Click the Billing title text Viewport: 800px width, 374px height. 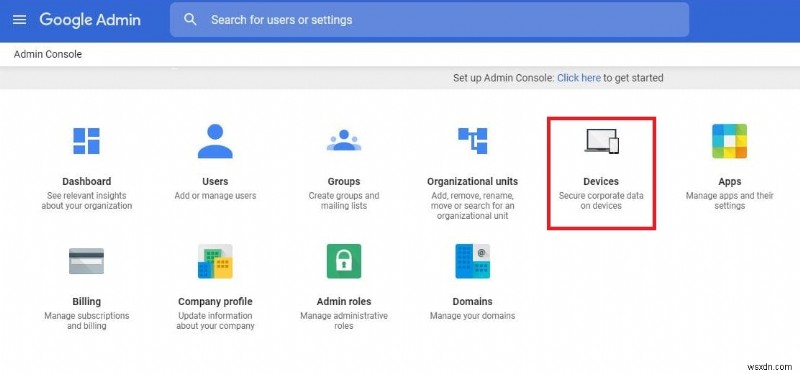coord(86,302)
